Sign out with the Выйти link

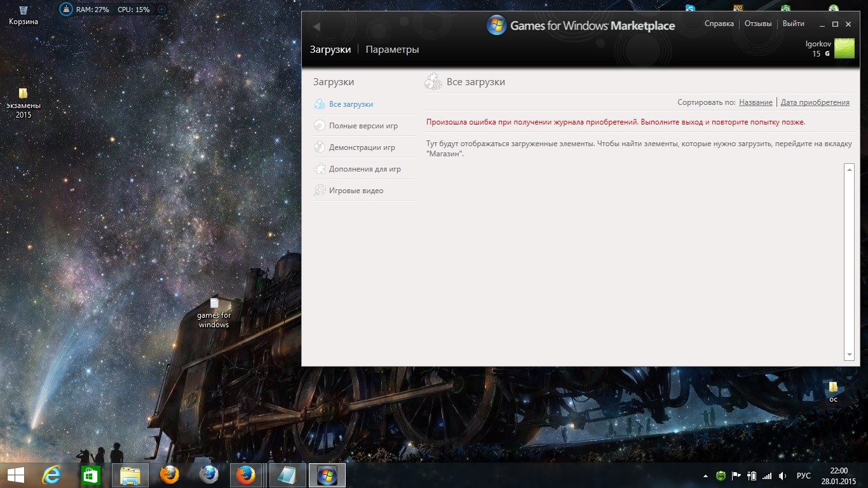click(x=794, y=24)
